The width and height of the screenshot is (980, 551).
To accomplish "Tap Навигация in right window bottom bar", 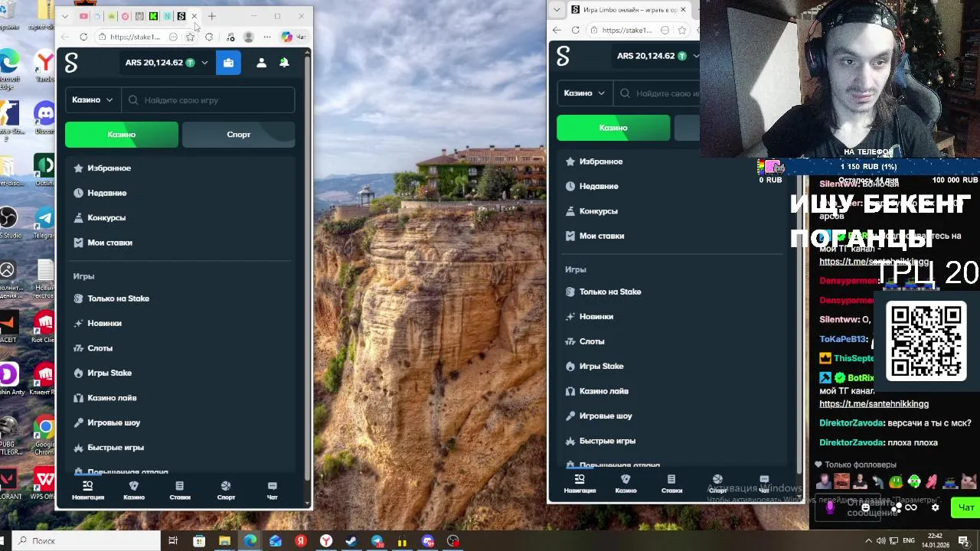I will pyautogui.click(x=580, y=484).
